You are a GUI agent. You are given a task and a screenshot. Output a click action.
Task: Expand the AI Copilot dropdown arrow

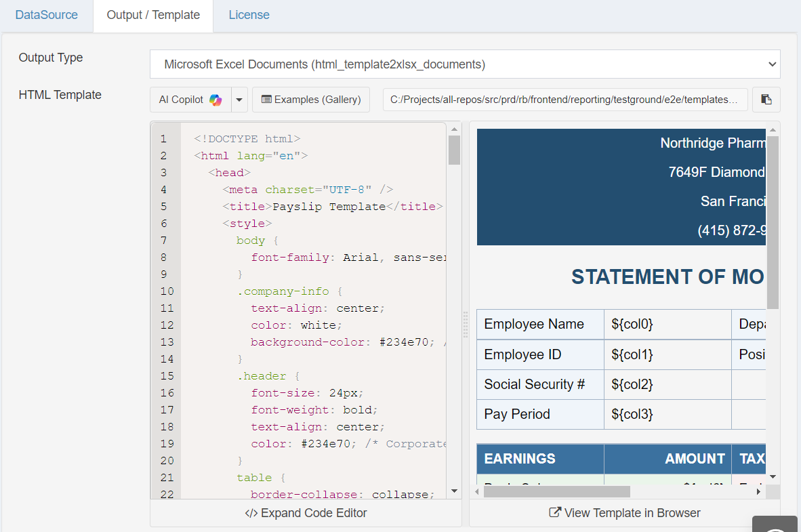click(x=239, y=100)
